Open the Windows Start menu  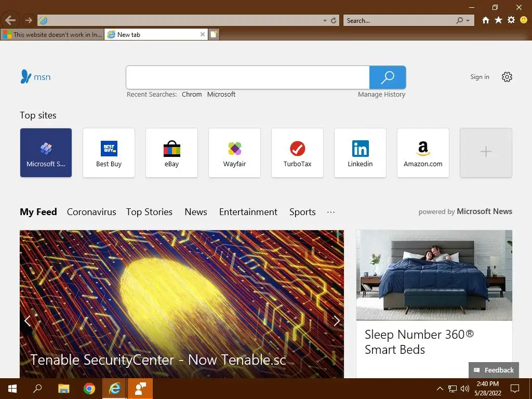(12, 389)
